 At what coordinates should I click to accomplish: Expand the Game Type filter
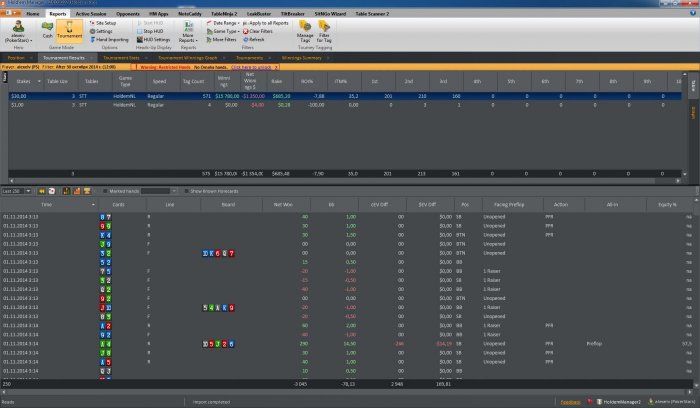coord(222,31)
